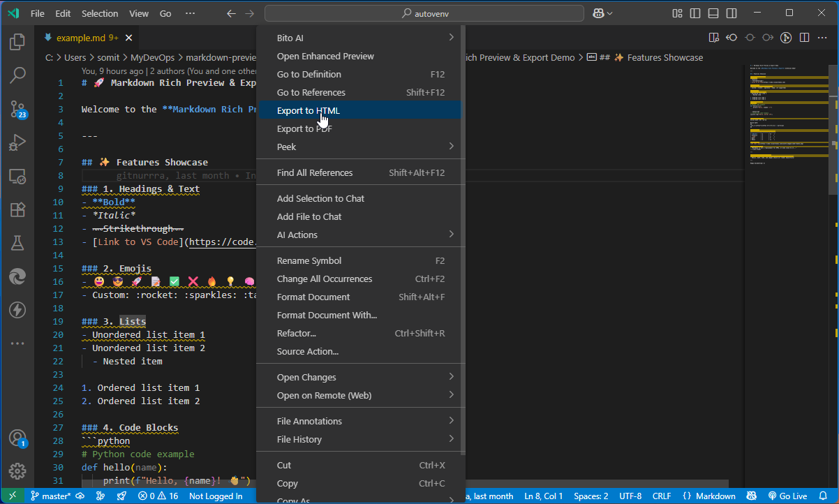The width and height of the screenshot is (839, 504).
Task: Open the Copilot chat dropdown
Action: click(602, 13)
